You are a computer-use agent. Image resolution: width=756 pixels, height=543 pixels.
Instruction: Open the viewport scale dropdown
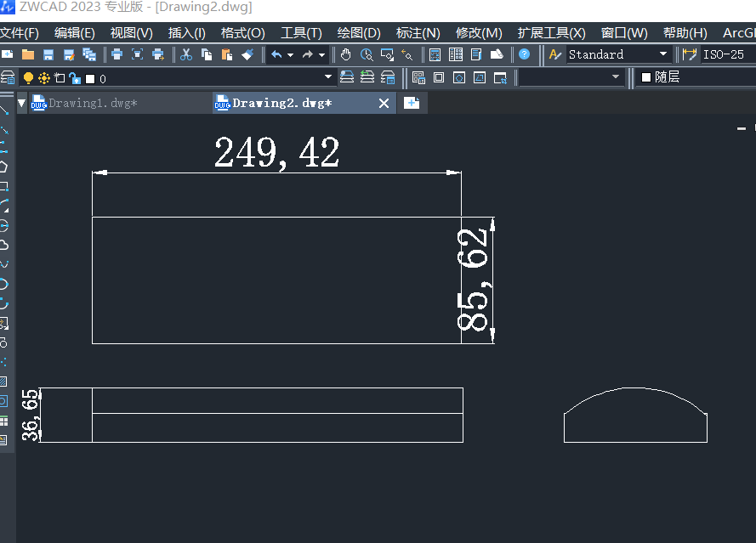(571, 77)
